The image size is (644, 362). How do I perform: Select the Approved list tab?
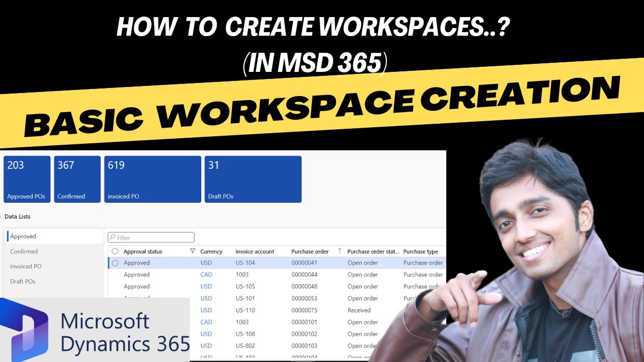pos(54,236)
